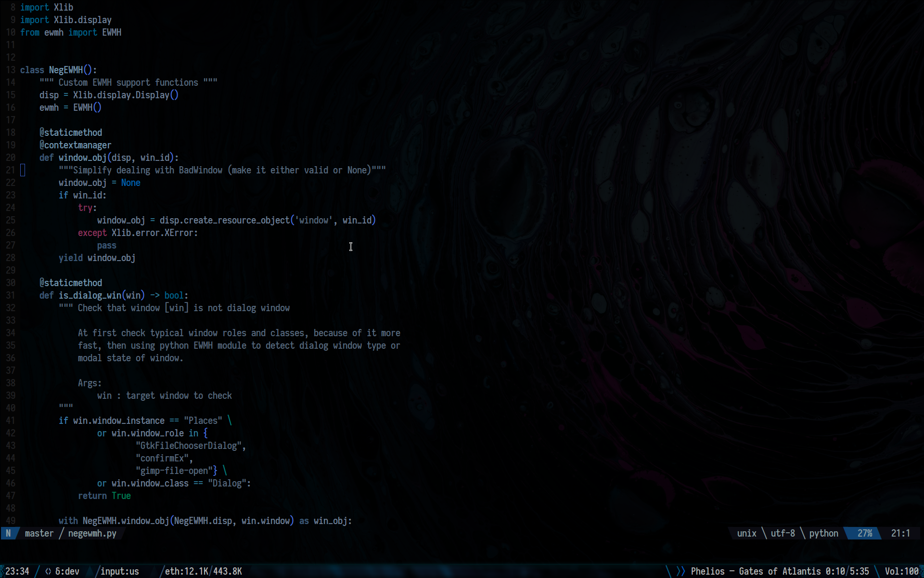Click the now-playing chevrons before Phelios track
The image size is (924, 578).
[680, 571]
